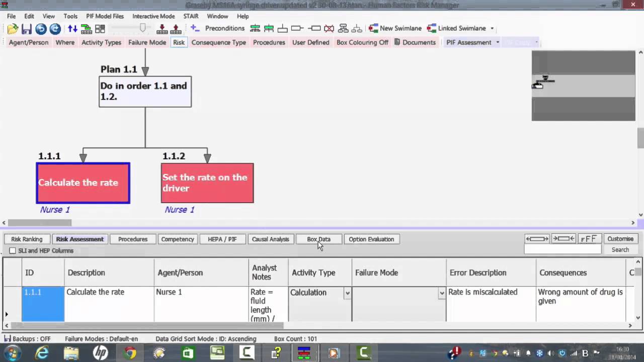This screenshot has height=362, width=644.
Task: Adjust the zoom slider handle in the toolbar
Action: 143,28
